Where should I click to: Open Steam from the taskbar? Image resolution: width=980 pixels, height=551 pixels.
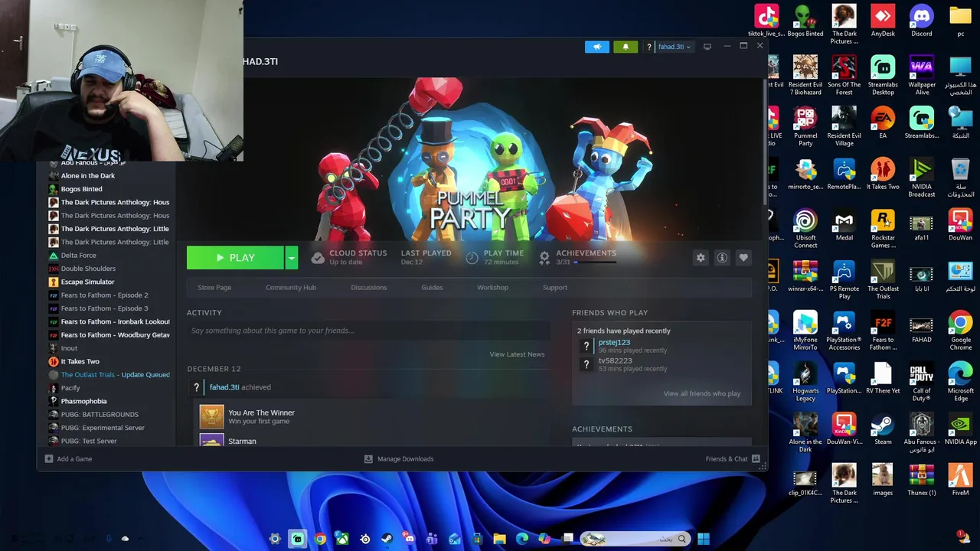pos(387,539)
